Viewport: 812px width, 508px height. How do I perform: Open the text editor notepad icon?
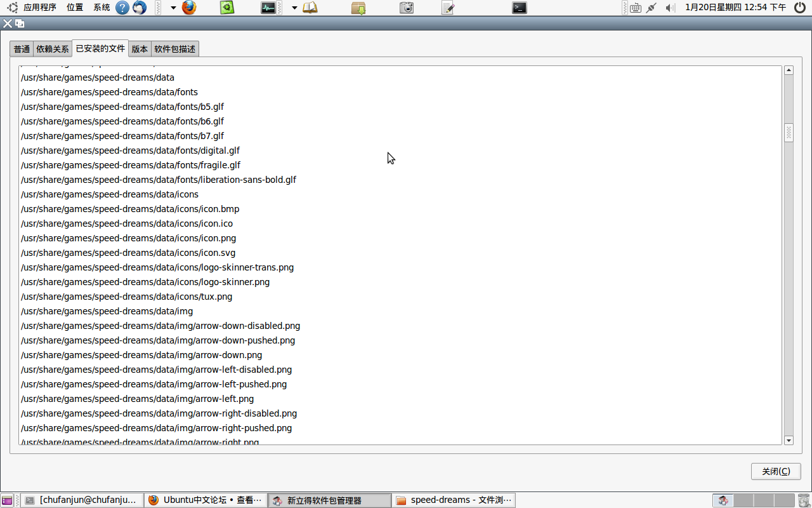pyautogui.click(x=448, y=8)
